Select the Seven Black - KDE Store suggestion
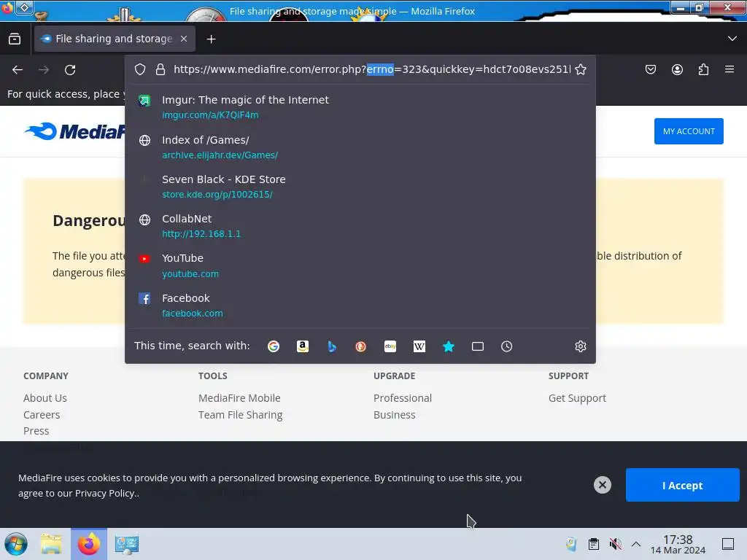Screen dimensions: 747x560 pyautogui.click(x=360, y=187)
